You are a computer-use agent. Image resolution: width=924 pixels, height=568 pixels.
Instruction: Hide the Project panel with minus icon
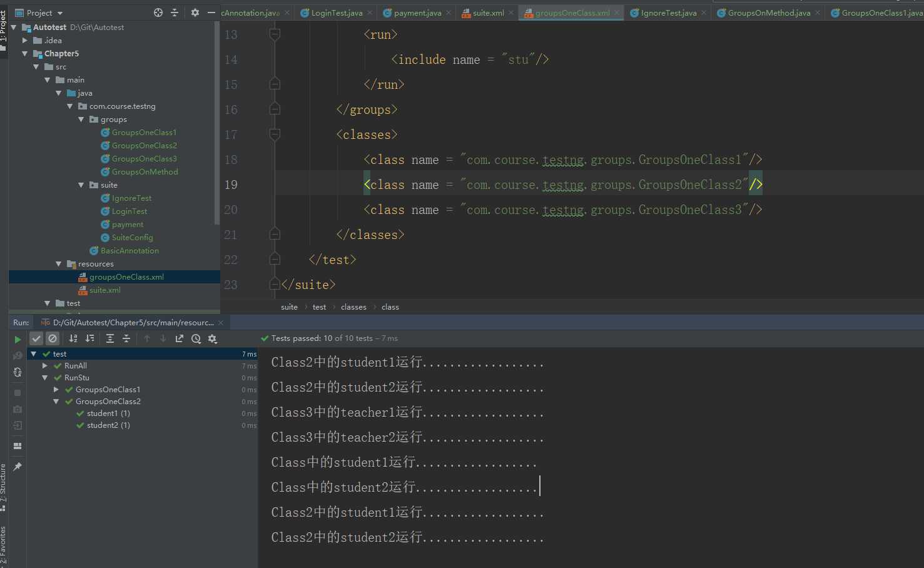(211, 13)
